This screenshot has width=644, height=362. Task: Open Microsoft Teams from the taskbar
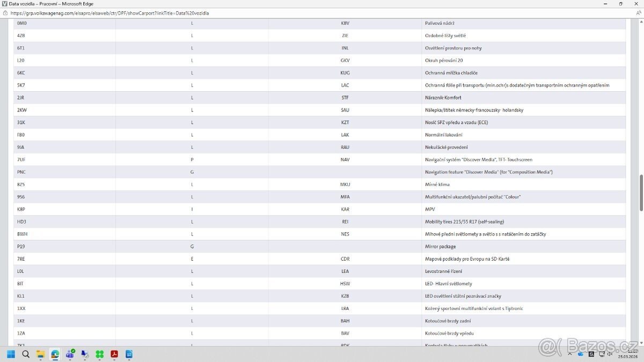pos(70,354)
